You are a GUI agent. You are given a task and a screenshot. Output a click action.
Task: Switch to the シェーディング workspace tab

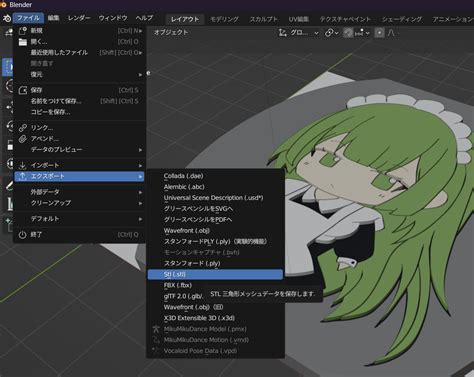pyautogui.click(x=402, y=19)
